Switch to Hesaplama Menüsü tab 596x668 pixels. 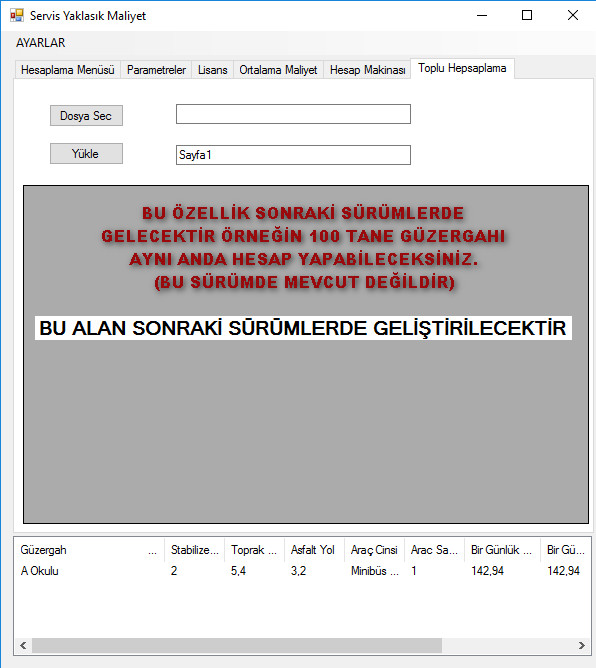coord(68,70)
